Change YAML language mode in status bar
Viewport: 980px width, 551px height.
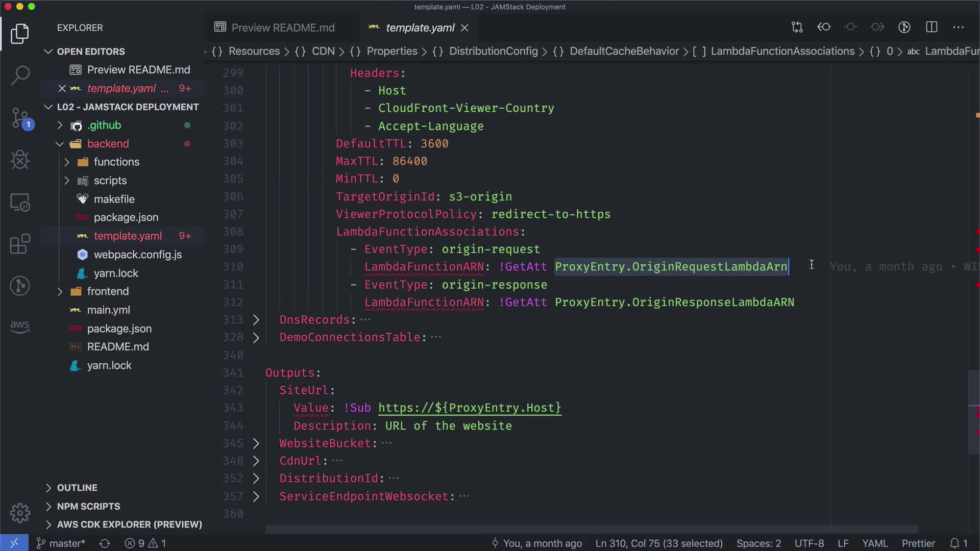click(875, 543)
